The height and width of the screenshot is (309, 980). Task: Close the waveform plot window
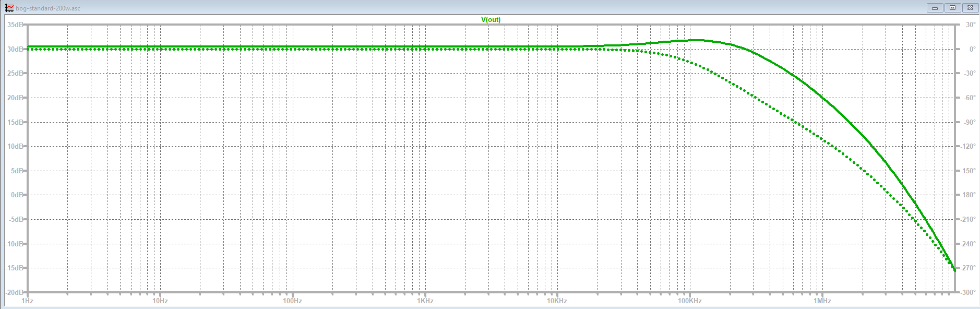[x=970, y=8]
